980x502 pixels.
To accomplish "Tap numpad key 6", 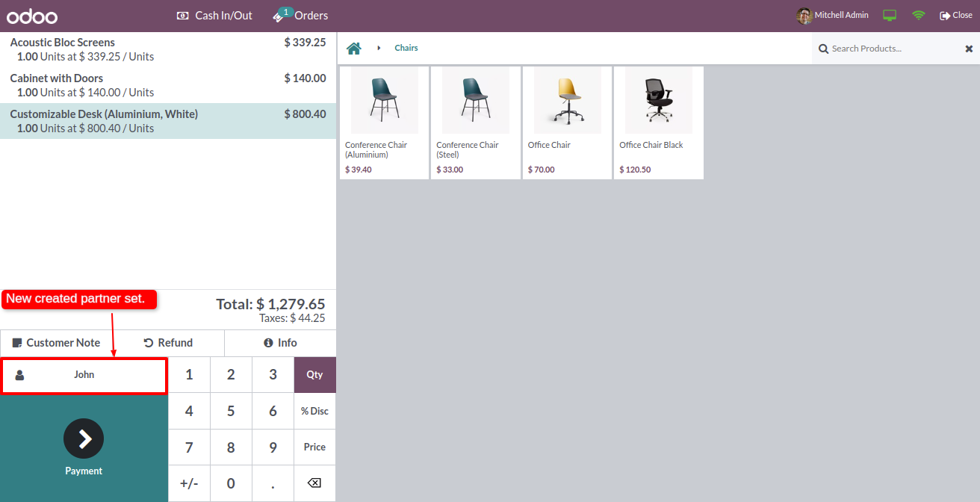I will click(x=273, y=411).
